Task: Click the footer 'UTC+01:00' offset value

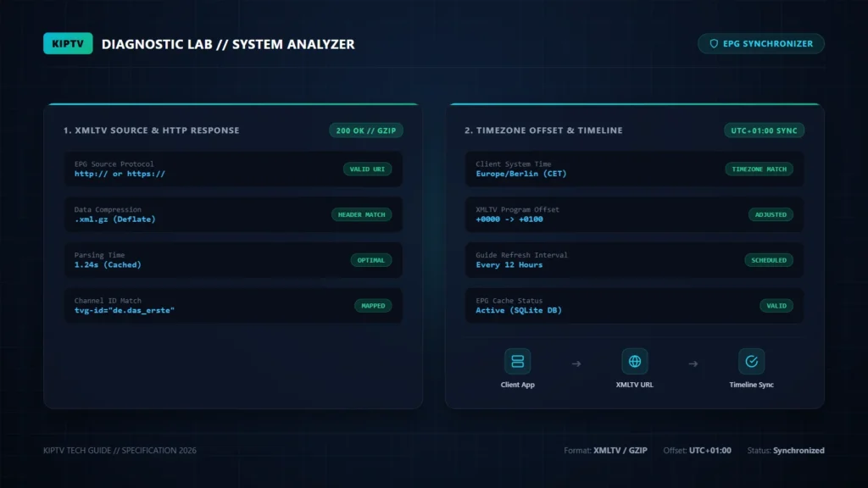Action: 709,451
